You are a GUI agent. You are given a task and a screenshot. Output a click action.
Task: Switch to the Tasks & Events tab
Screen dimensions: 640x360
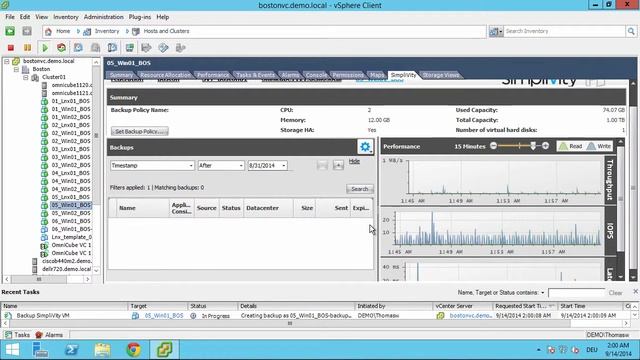point(256,75)
